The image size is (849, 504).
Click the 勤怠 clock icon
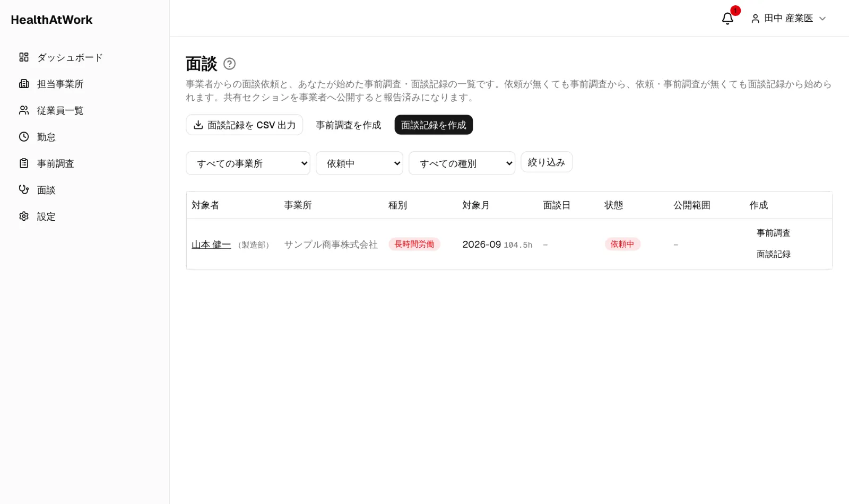pos(24,137)
